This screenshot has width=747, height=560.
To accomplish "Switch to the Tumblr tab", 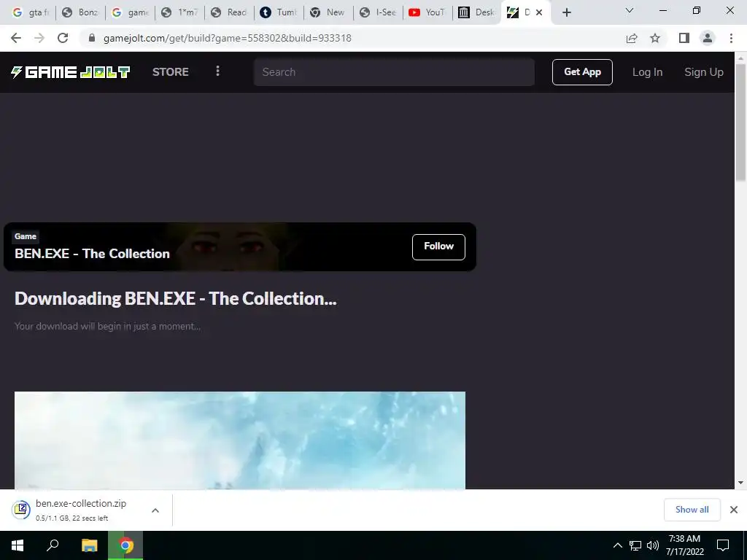I will point(279,12).
